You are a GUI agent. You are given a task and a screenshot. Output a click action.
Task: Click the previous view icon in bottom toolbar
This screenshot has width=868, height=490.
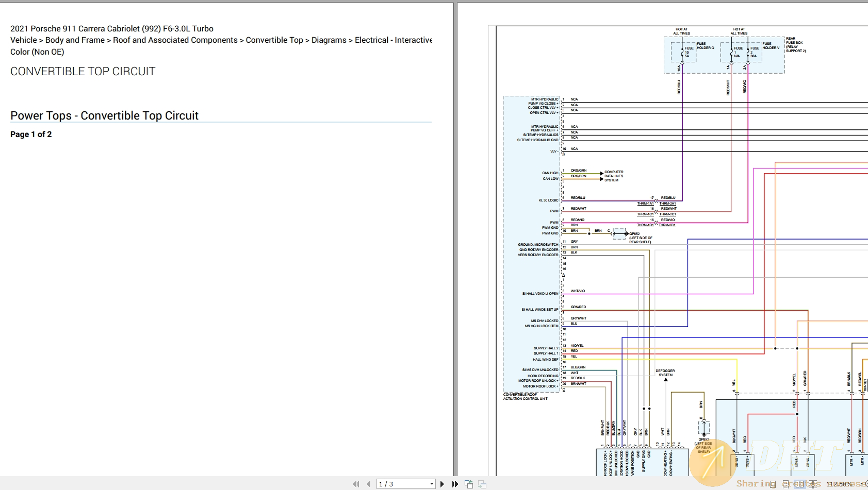(x=469, y=484)
